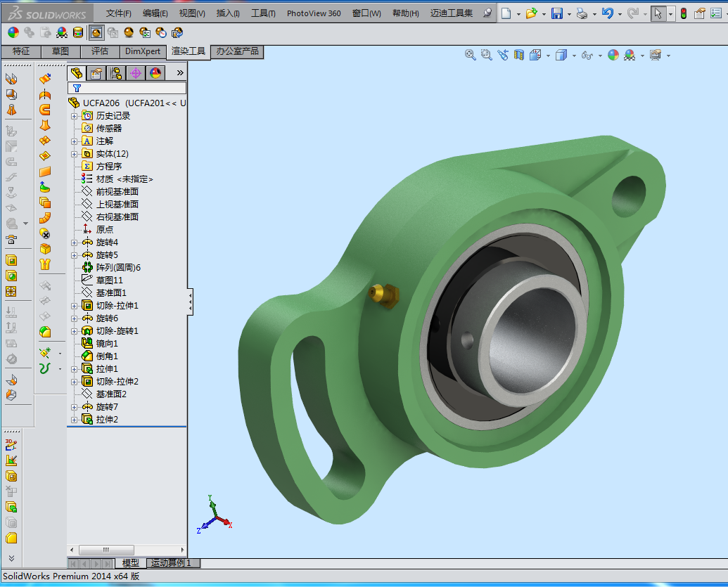Screen dimensions: 728x587
Task: Open the 编辑(E) menu
Action: 155,13
